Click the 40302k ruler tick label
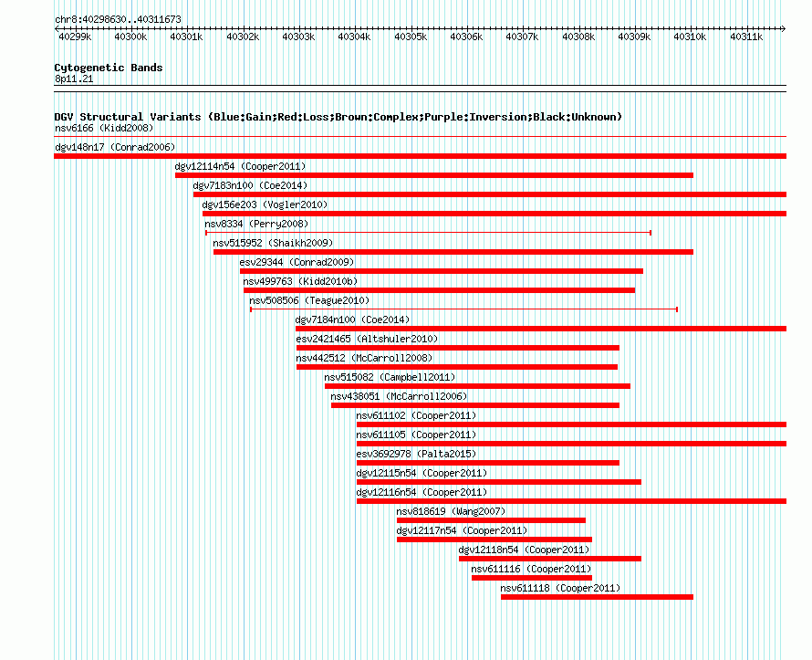This screenshot has width=812, height=660. 243,37
